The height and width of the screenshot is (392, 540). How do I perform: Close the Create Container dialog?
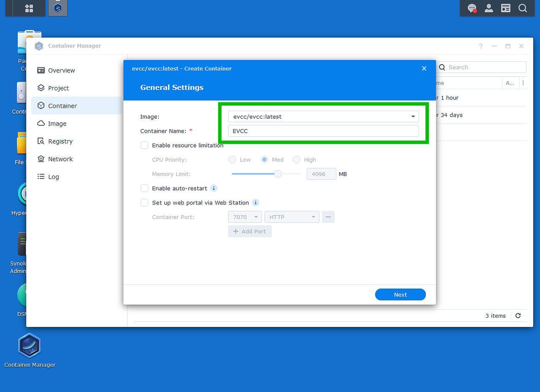click(424, 68)
